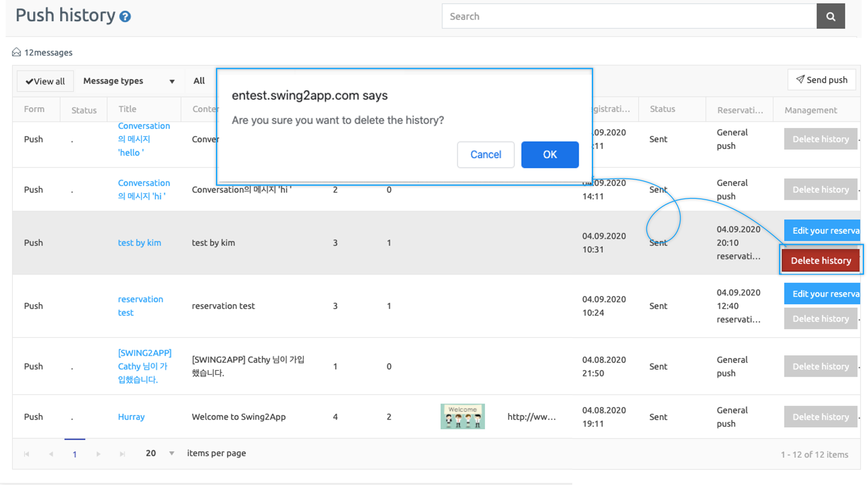Click the Management column header
868x485 pixels.
tap(810, 110)
